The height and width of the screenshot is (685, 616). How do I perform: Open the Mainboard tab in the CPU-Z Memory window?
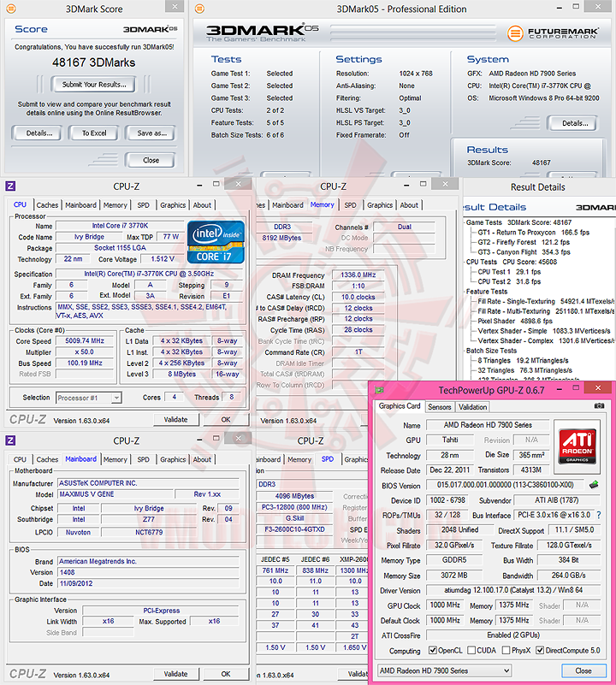[287, 205]
